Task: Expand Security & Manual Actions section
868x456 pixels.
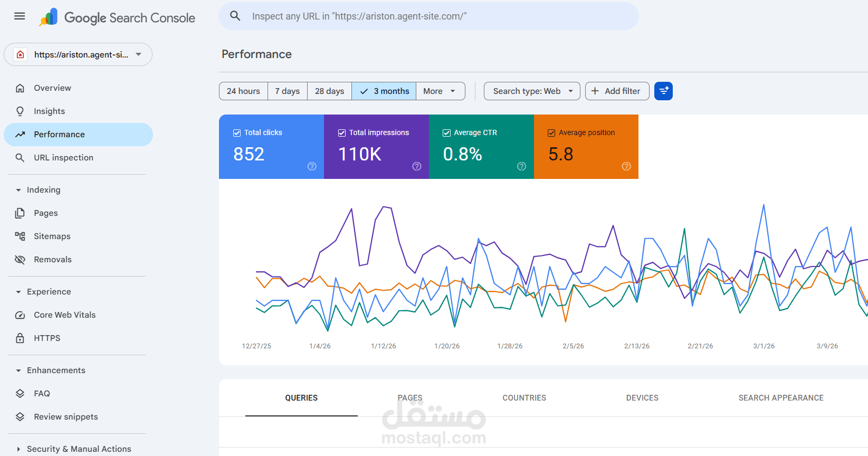Action: click(18, 449)
